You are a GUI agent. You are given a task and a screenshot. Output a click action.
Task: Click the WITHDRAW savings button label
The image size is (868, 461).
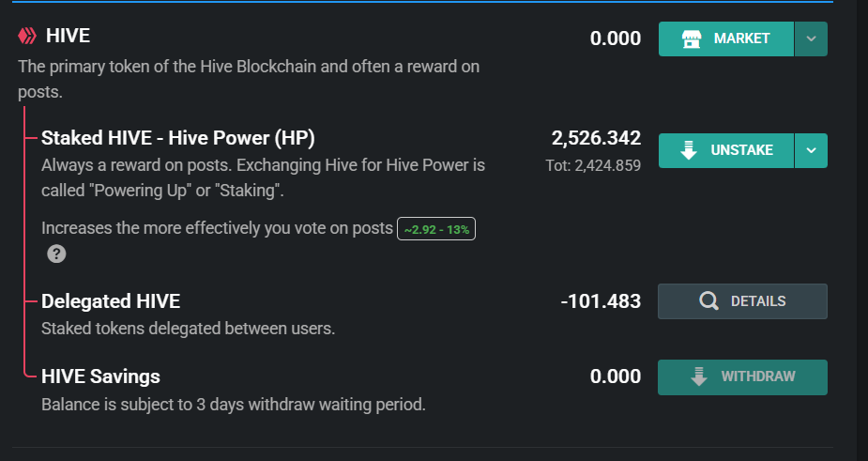point(758,376)
